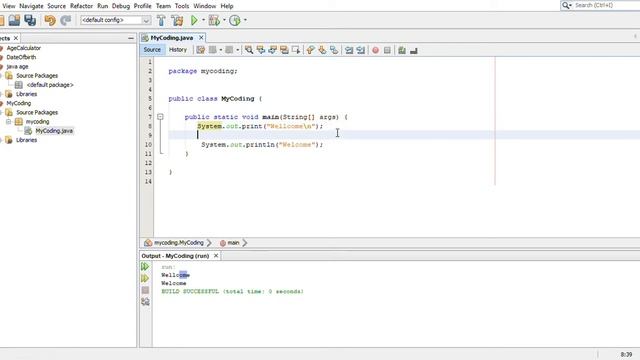Open the search scope dropdown by the magnifier
Viewport: 640px width, 360px height.
[567, 5]
